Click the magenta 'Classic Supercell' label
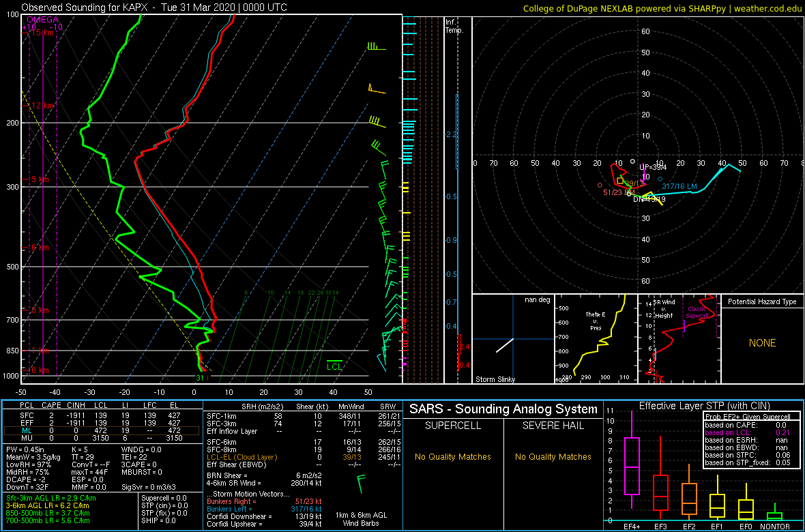The image size is (805, 532). pyautogui.click(x=698, y=311)
